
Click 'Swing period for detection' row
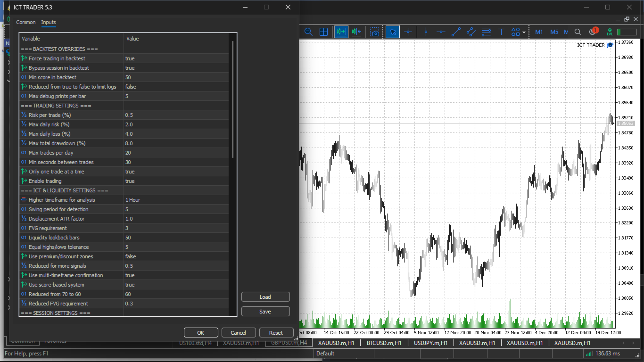(124, 209)
